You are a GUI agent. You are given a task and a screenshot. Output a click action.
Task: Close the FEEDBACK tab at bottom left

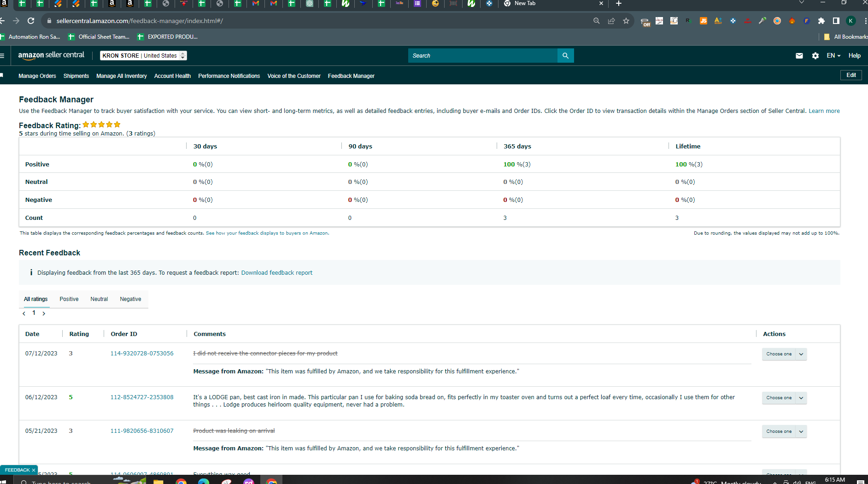tap(34, 470)
